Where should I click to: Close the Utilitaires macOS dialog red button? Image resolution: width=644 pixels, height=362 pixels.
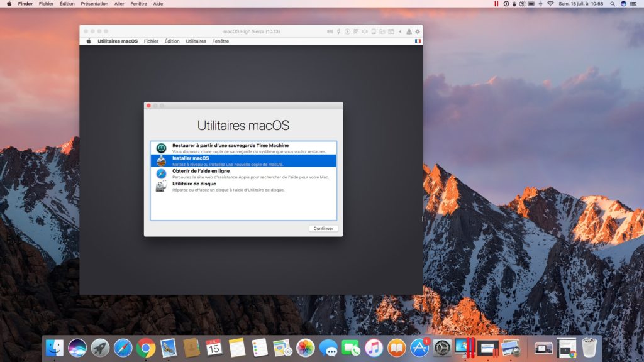click(148, 106)
